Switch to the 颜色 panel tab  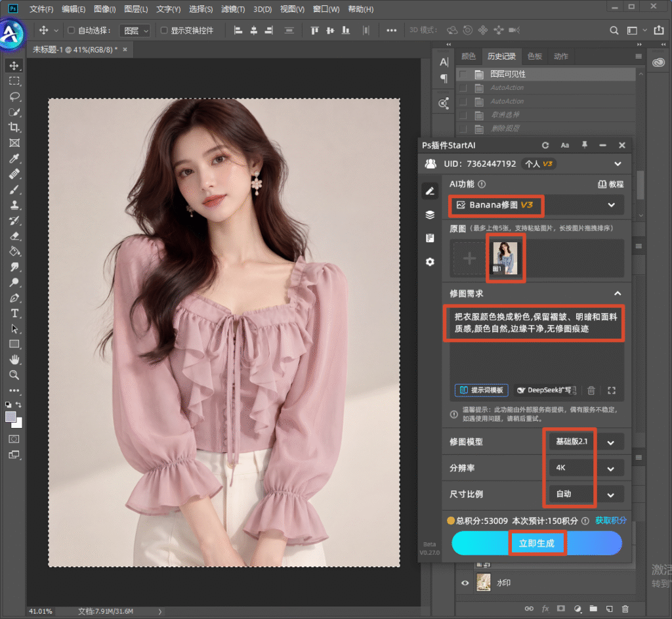[x=468, y=56]
